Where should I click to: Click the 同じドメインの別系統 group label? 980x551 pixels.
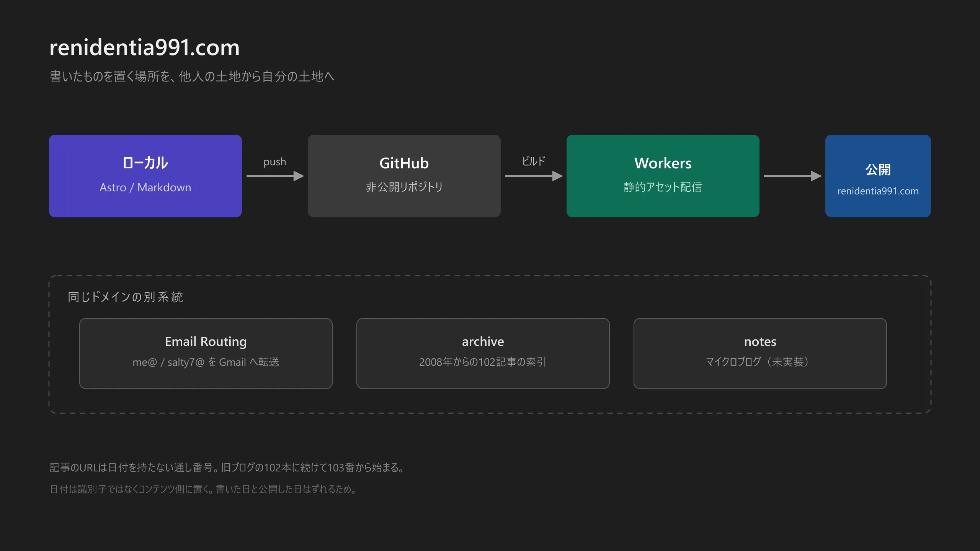pos(126,297)
